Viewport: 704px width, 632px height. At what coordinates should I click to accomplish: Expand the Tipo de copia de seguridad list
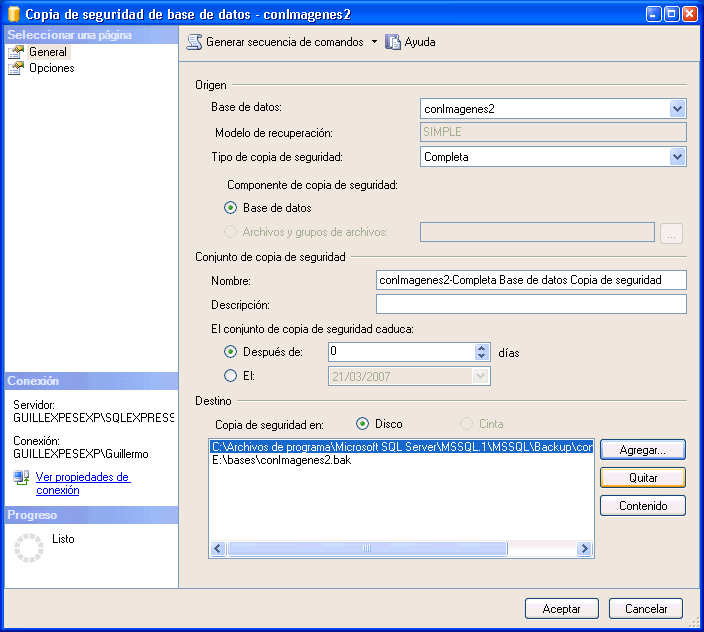(677, 157)
